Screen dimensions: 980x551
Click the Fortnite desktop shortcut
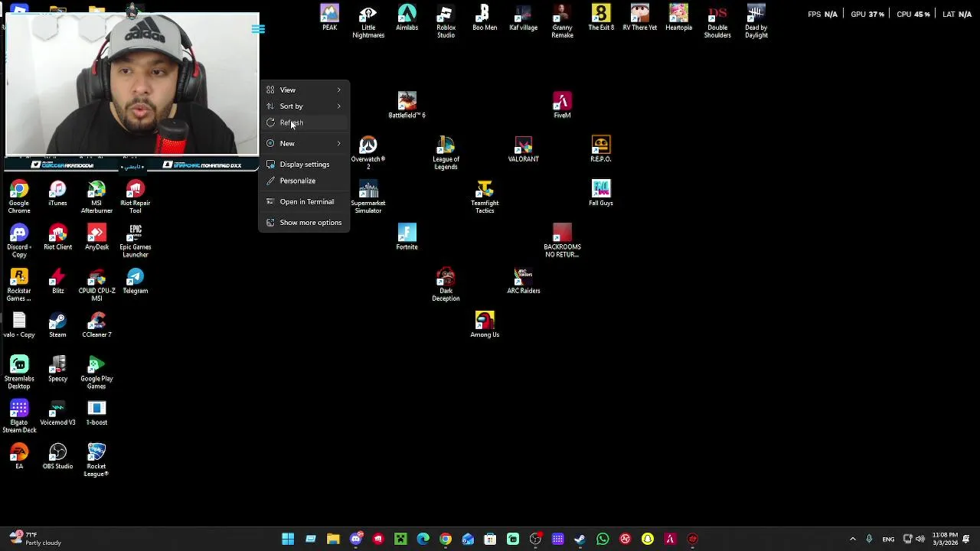407,237
